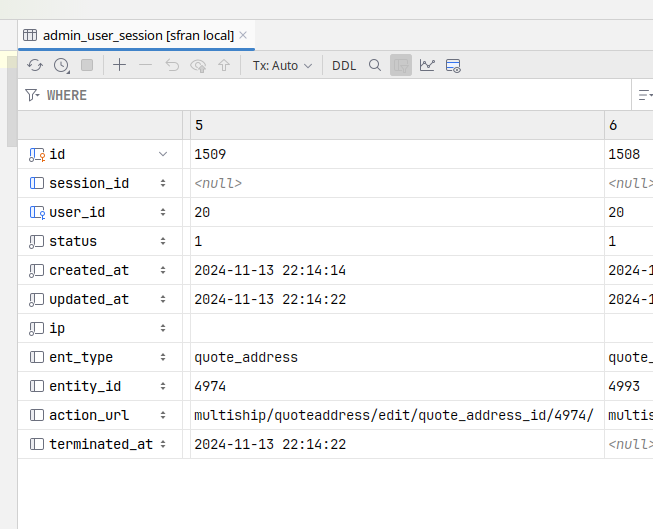Select the ent_type row header

click(81, 357)
